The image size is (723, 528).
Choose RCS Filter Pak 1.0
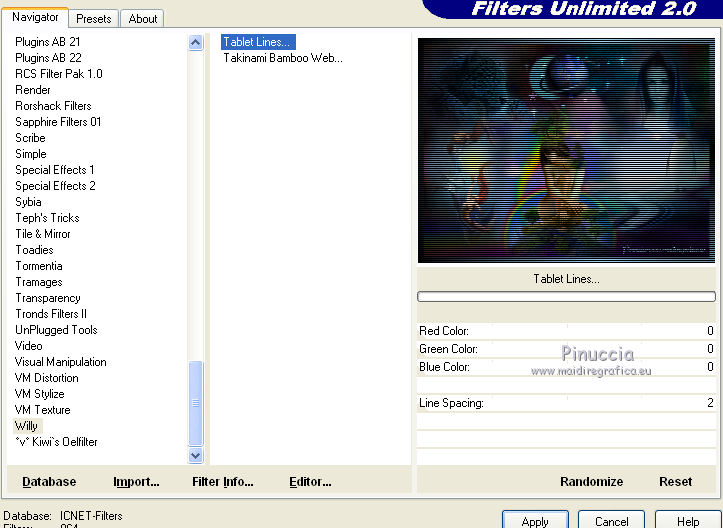pos(59,74)
